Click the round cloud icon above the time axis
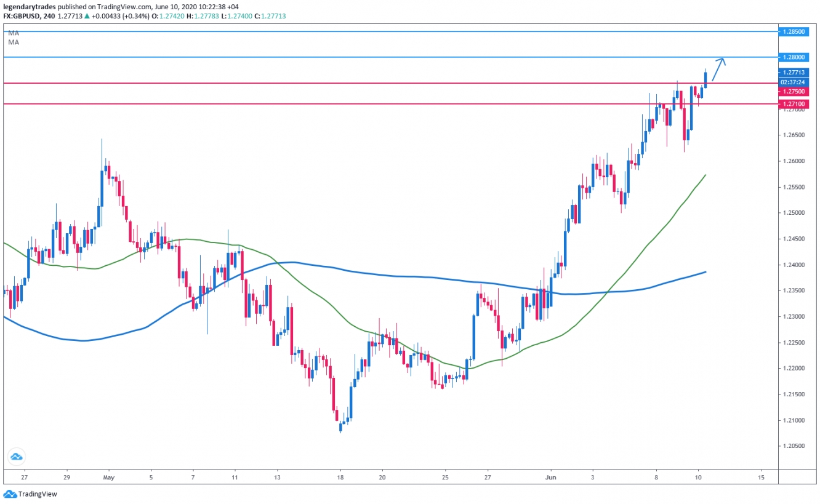 tap(15, 457)
